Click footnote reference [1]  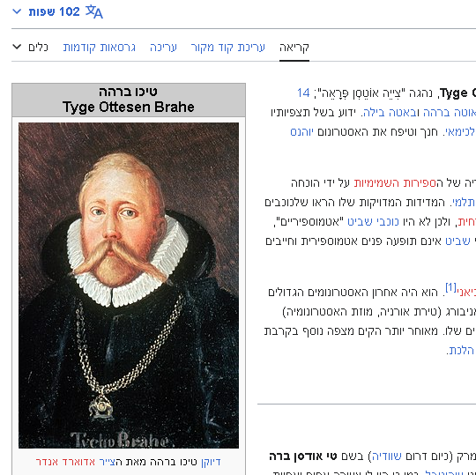tap(450, 286)
